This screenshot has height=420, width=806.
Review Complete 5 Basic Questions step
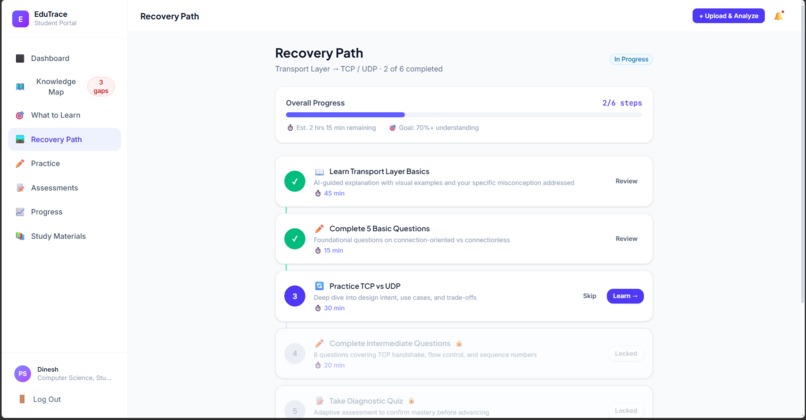[626, 239]
